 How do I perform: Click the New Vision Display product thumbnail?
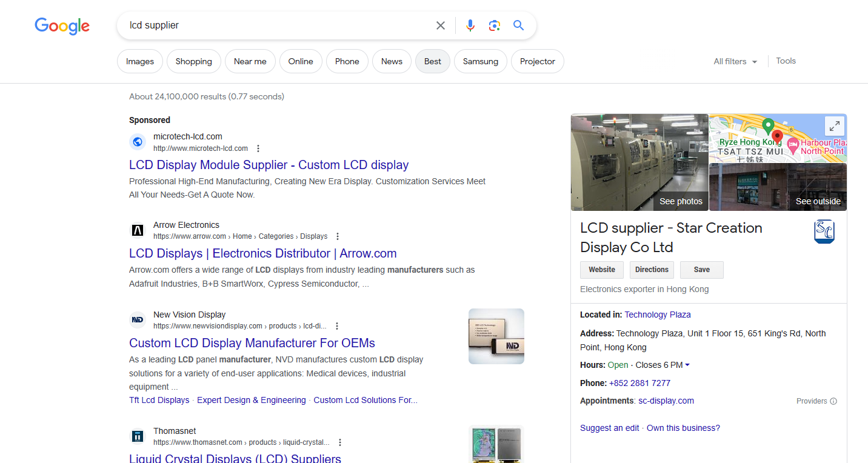click(496, 336)
